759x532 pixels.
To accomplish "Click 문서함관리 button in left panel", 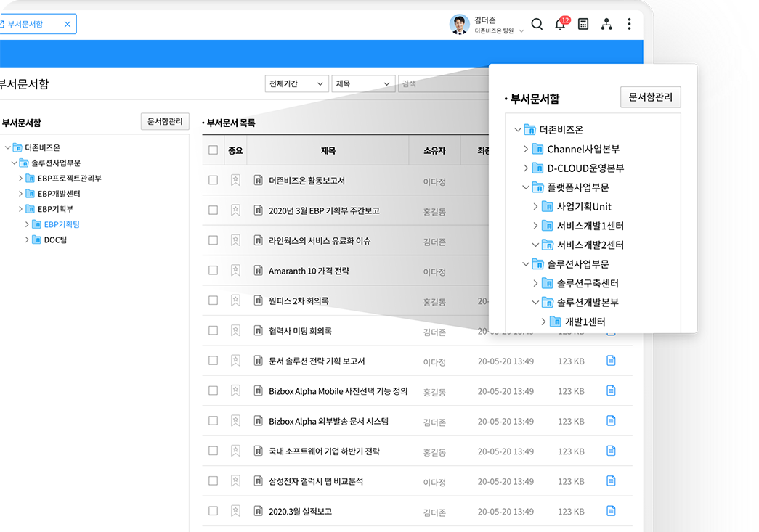I will 165,122.
